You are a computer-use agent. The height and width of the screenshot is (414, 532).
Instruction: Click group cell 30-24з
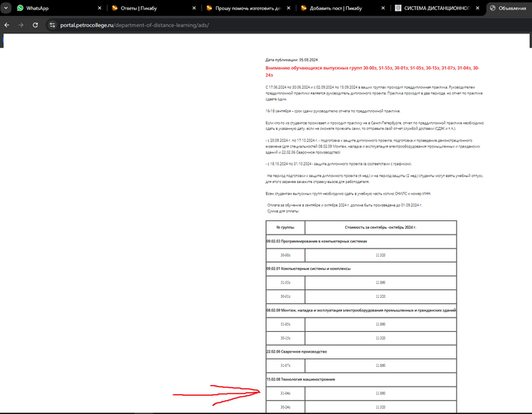coord(285,407)
